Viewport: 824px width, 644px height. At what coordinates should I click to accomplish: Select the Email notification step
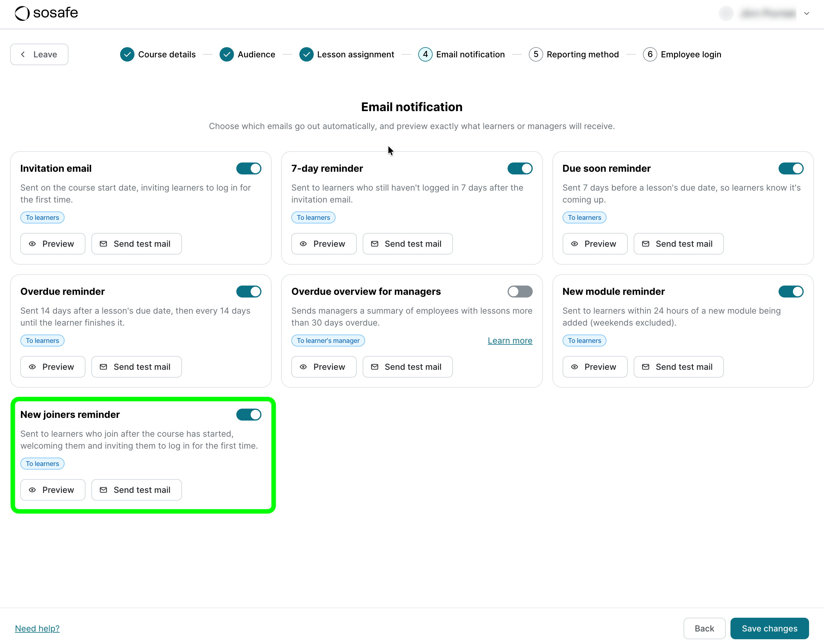point(461,54)
